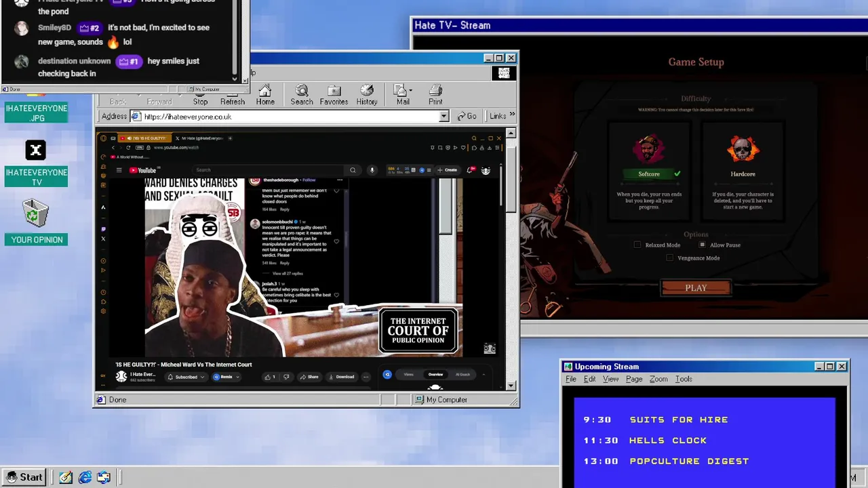Open the three-dot more actions menu
868x488 pixels.
[366, 377]
